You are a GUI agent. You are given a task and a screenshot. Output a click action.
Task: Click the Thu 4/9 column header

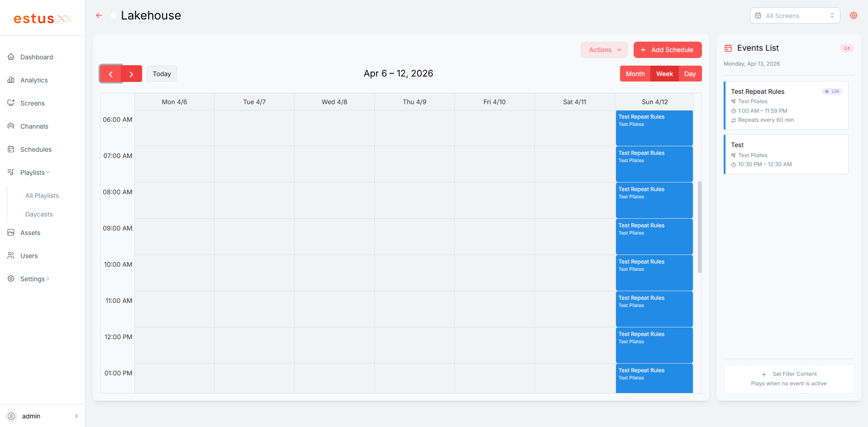[415, 102]
